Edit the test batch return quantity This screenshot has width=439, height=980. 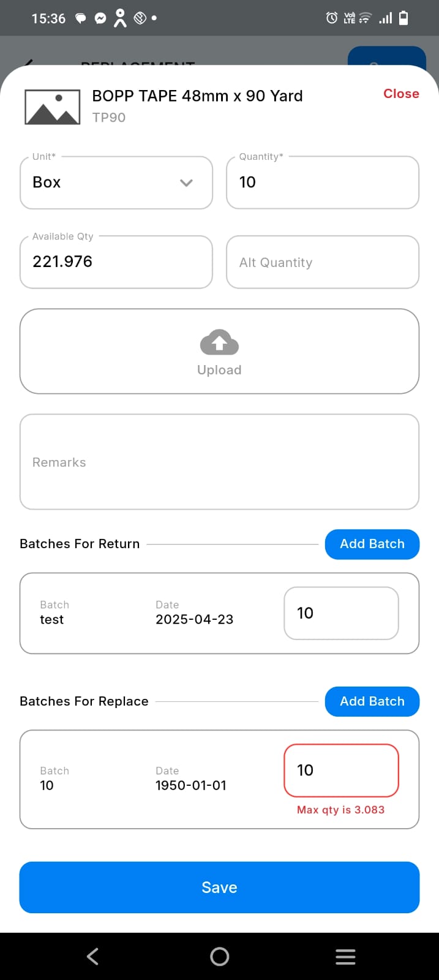(341, 613)
